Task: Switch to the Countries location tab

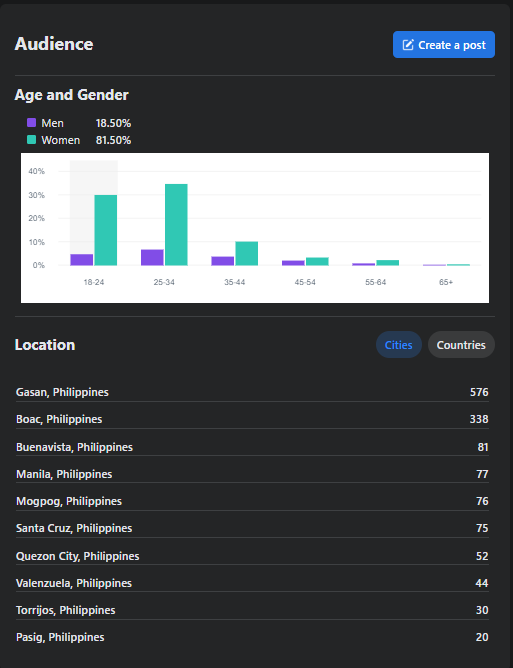Action: [x=461, y=345]
